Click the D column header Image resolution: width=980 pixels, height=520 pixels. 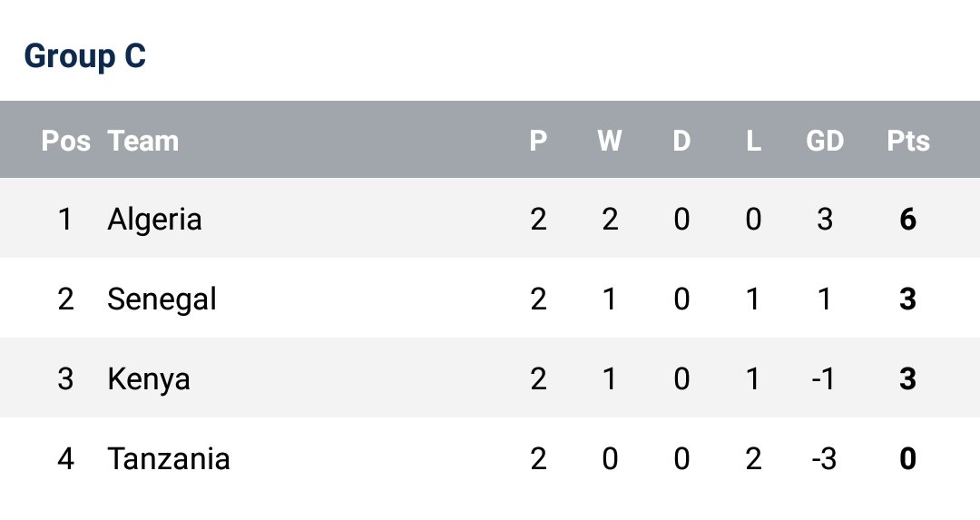point(681,141)
